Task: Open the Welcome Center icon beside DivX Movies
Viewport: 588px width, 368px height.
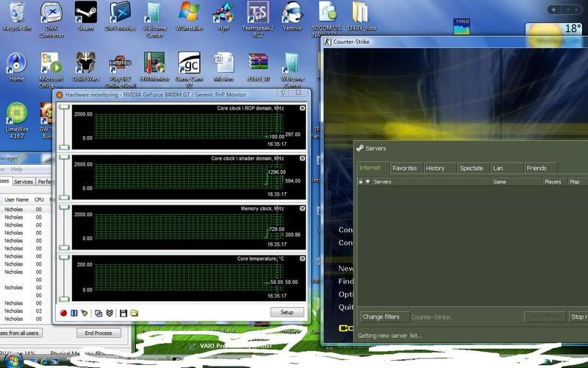Action: 154,20
